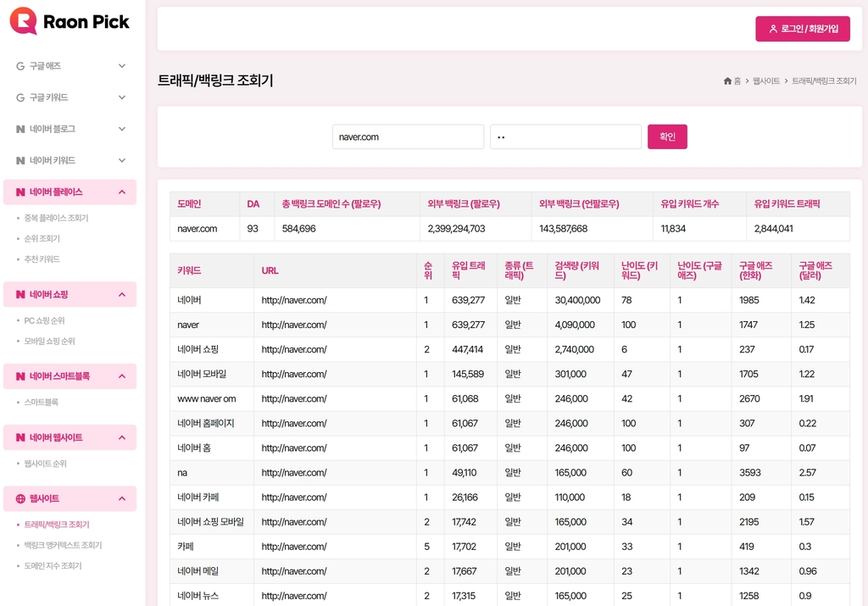The width and height of the screenshot is (868, 606).
Task: Collapse the 네이버 플레이스 section chevron
Action: pos(122,192)
